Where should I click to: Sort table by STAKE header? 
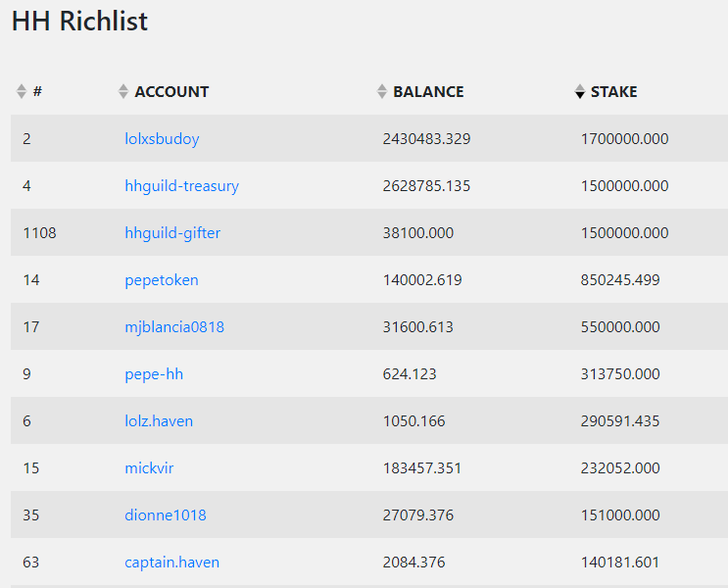tap(613, 91)
